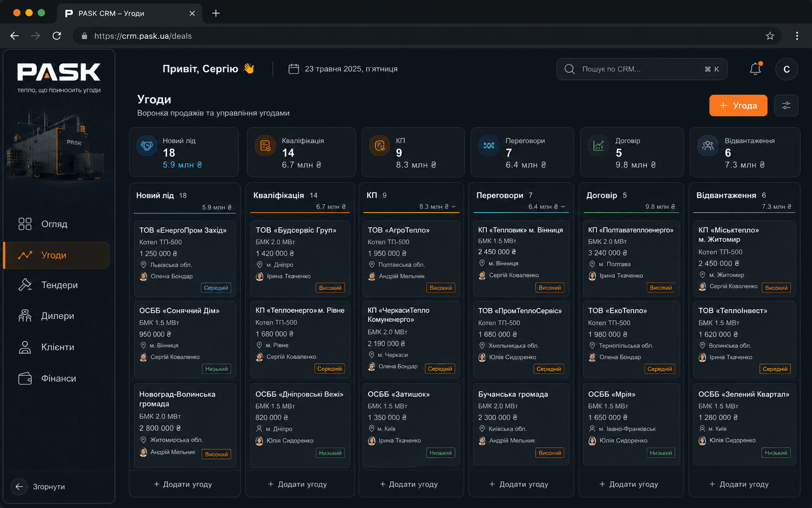Click search magnifier icon

[x=569, y=69]
